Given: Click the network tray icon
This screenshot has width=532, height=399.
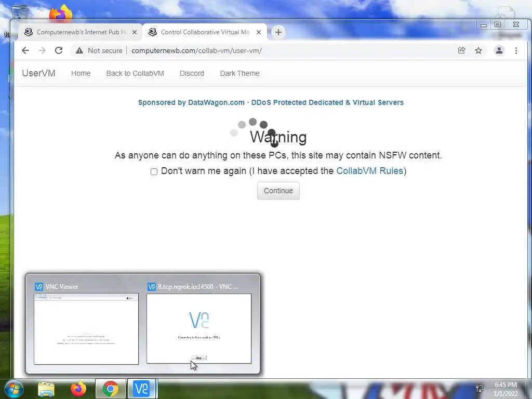Looking at the screenshot, I should pos(480,388).
